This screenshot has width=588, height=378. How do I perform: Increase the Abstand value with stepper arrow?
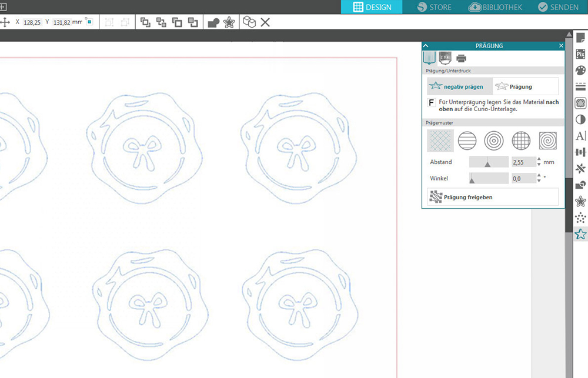tap(540, 159)
